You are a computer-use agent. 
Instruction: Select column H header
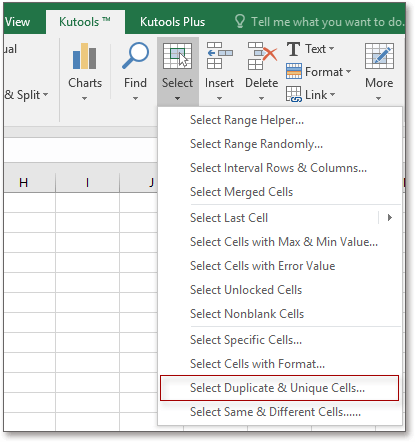click(x=23, y=183)
